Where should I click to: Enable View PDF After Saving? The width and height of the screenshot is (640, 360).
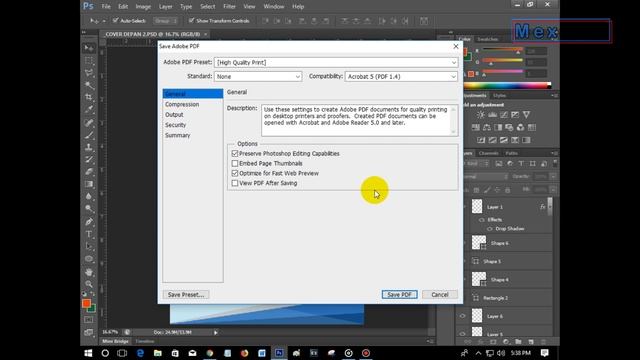pyautogui.click(x=235, y=183)
